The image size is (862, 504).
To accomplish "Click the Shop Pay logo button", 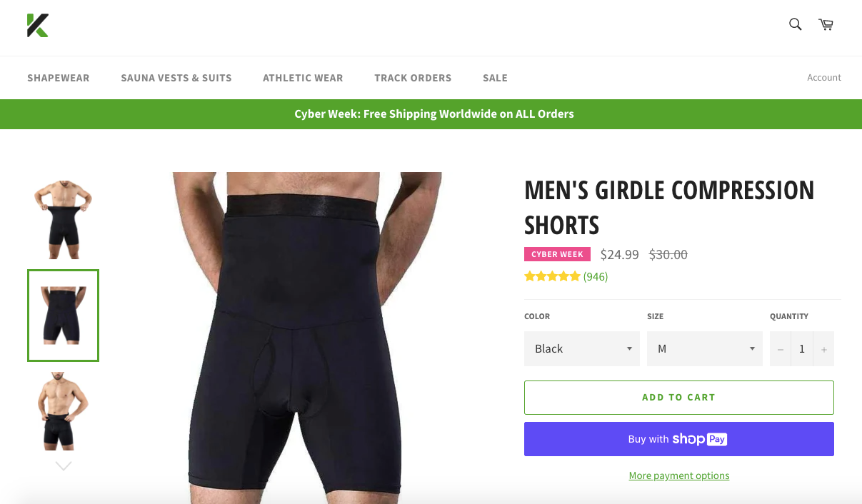I will point(679,439).
